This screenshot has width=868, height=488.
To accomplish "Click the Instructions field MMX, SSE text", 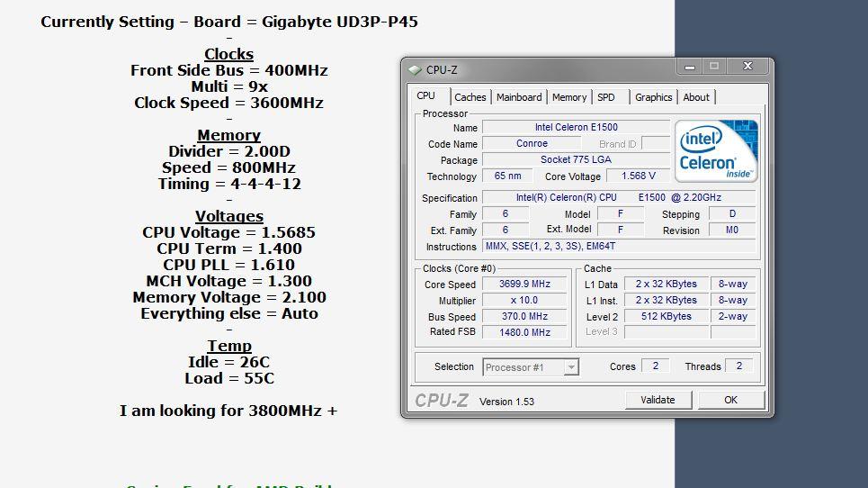I will coord(619,246).
